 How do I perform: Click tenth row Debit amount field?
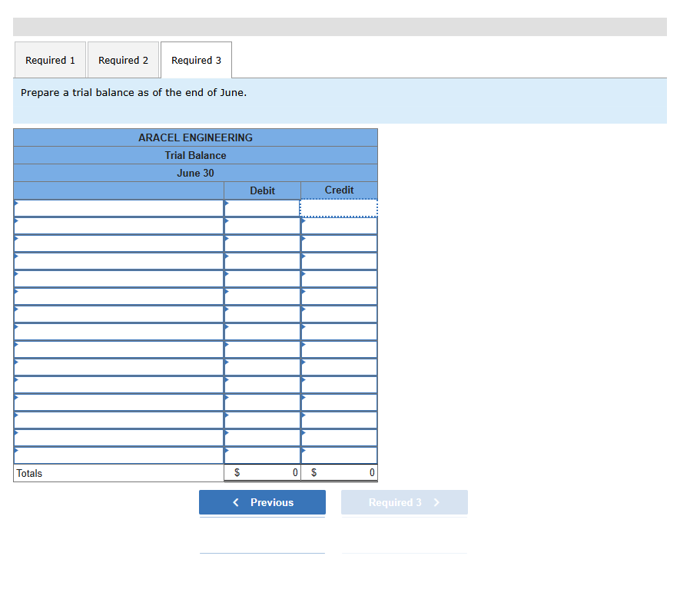click(x=262, y=367)
